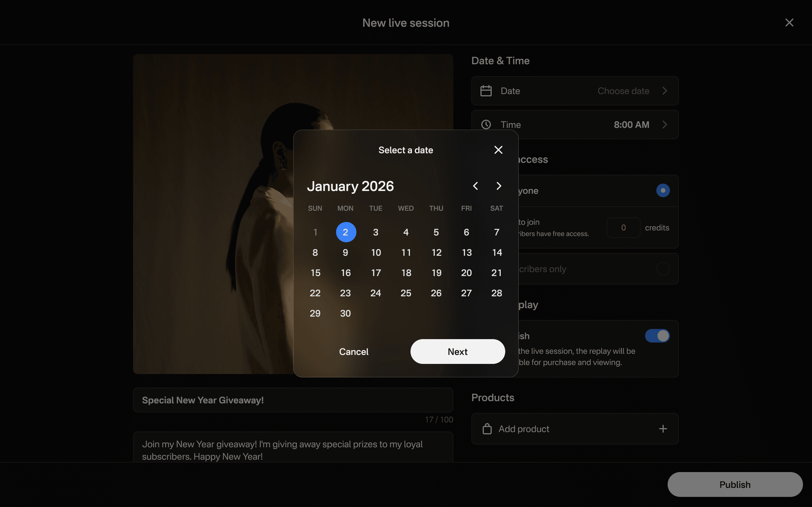Select the Everyone access radio button

point(663,190)
